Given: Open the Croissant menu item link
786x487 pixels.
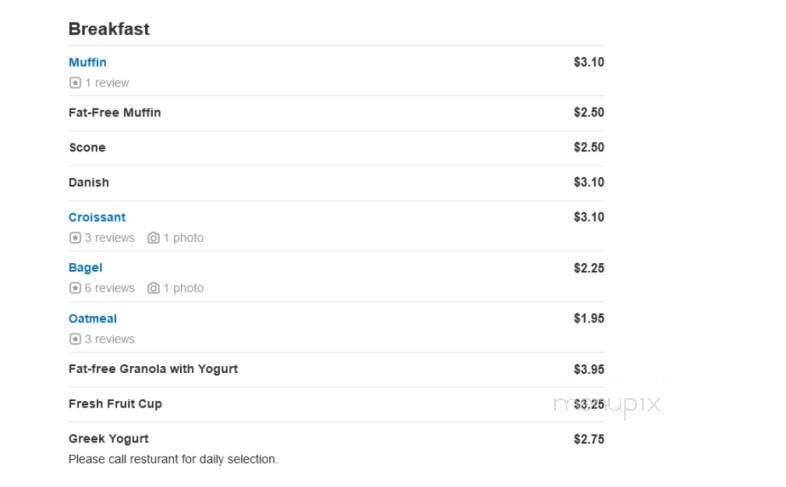Looking at the screenshot, I should click(x=97, y=217).
